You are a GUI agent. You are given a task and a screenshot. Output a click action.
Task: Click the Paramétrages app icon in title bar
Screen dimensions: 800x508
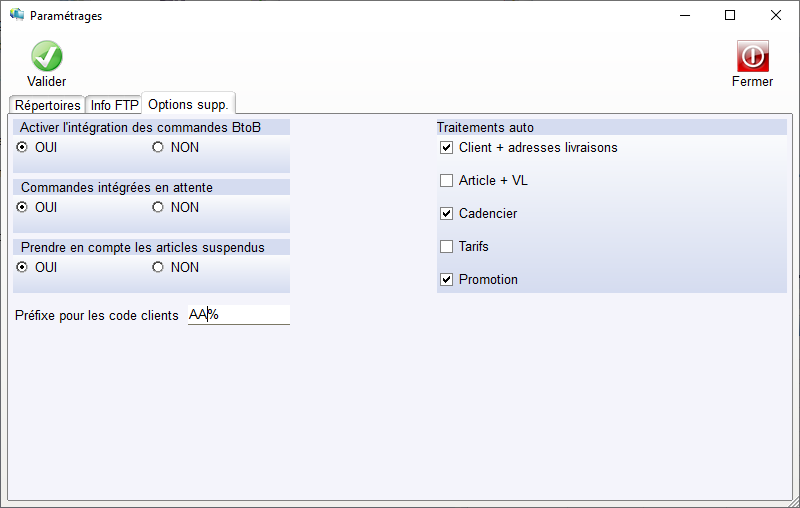tap(16, 15)
